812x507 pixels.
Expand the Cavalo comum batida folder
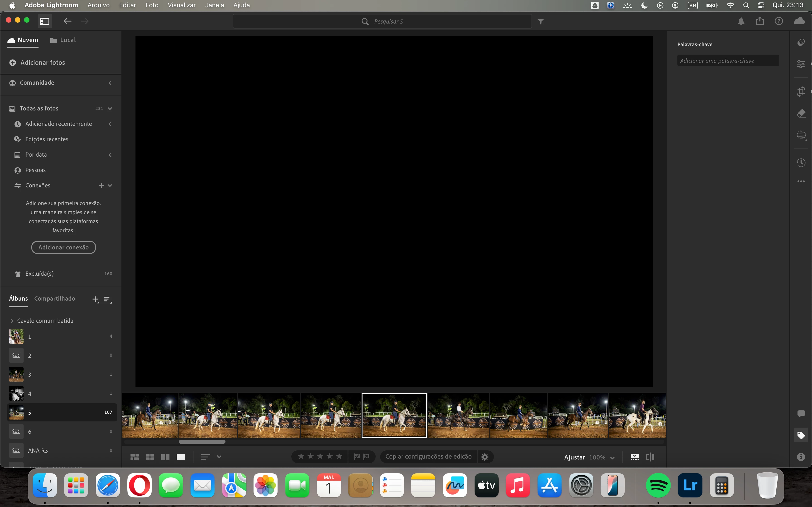click(x=12, y=321)
